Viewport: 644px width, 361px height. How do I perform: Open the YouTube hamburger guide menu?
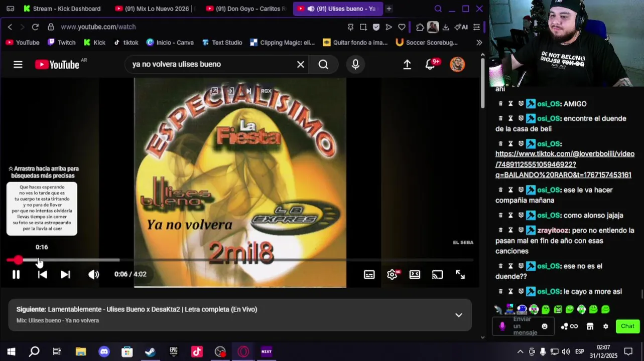pyautogui.click(x=18, y=64)
